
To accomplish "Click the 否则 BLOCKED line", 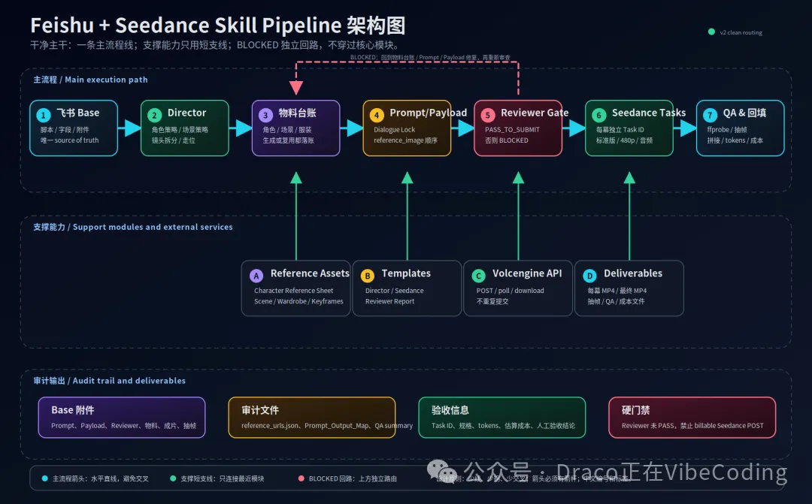I will [507, 140].
